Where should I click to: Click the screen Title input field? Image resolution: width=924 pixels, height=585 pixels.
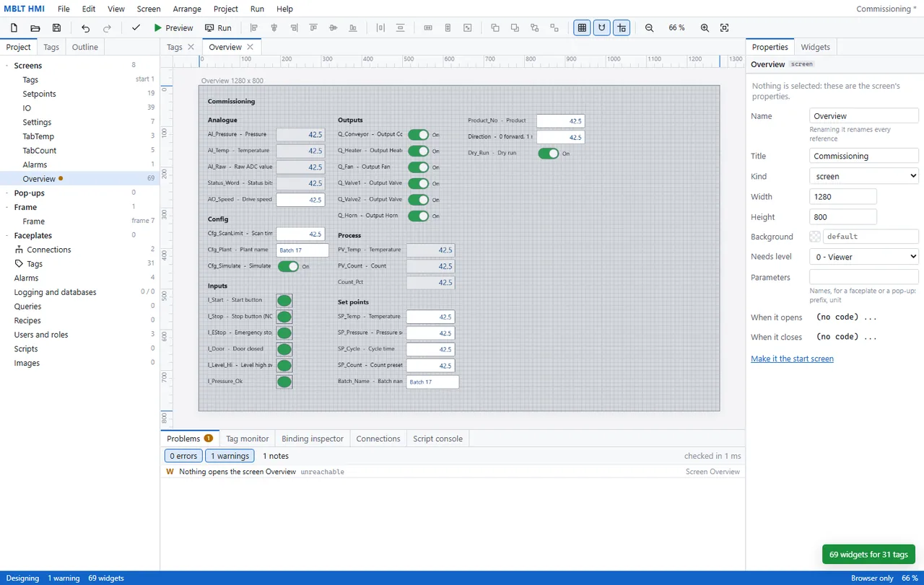click(x=864, y=156)
